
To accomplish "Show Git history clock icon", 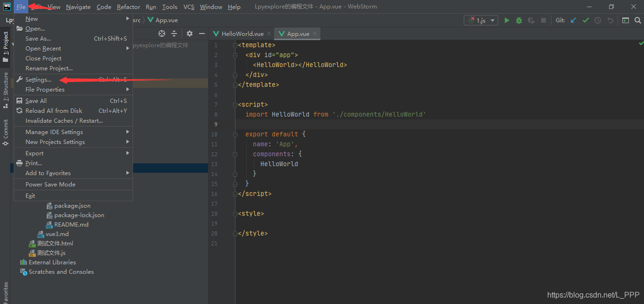I will click(x=598, y=20).
